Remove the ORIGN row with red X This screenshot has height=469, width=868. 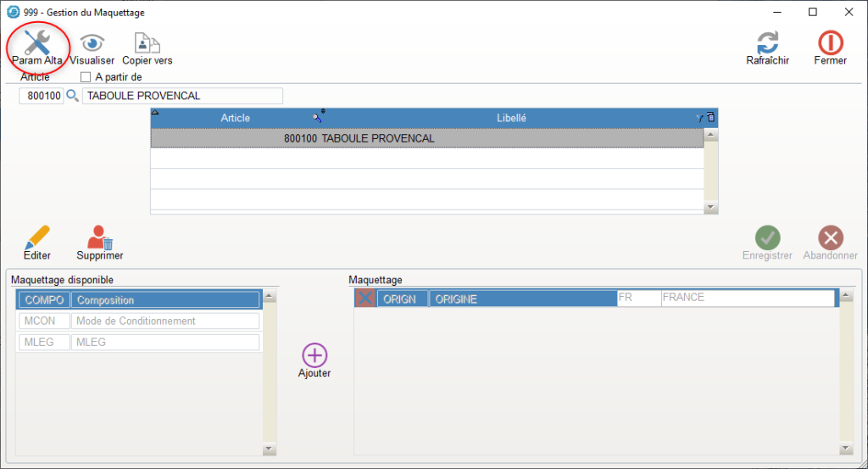coord(364,299)
